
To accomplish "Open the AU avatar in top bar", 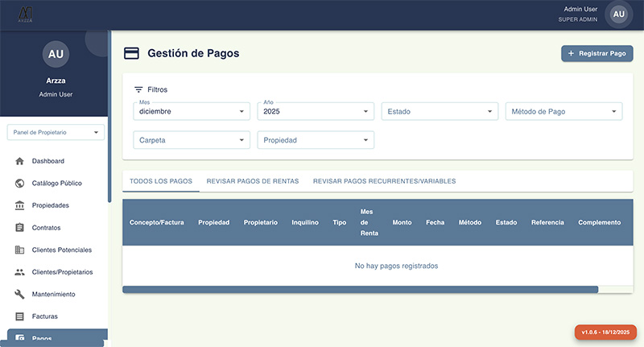I will tap(618, 14).
